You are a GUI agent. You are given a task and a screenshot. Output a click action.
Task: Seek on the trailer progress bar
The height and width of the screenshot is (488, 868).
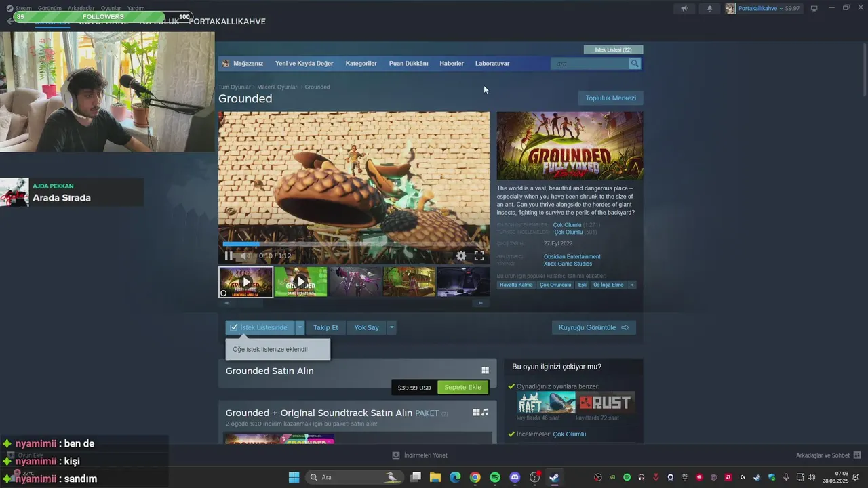pos(353,244)
